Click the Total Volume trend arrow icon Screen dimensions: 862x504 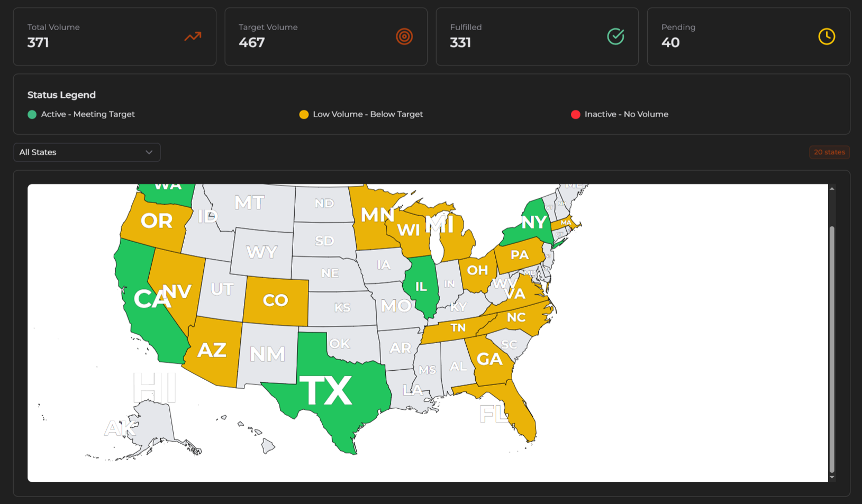(193, 36)
